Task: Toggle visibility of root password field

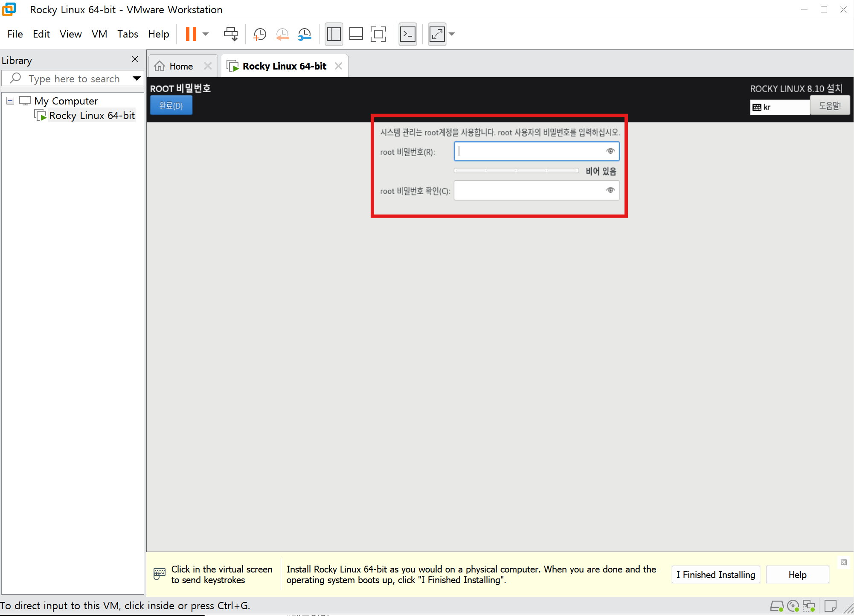Action: (610, 151)
